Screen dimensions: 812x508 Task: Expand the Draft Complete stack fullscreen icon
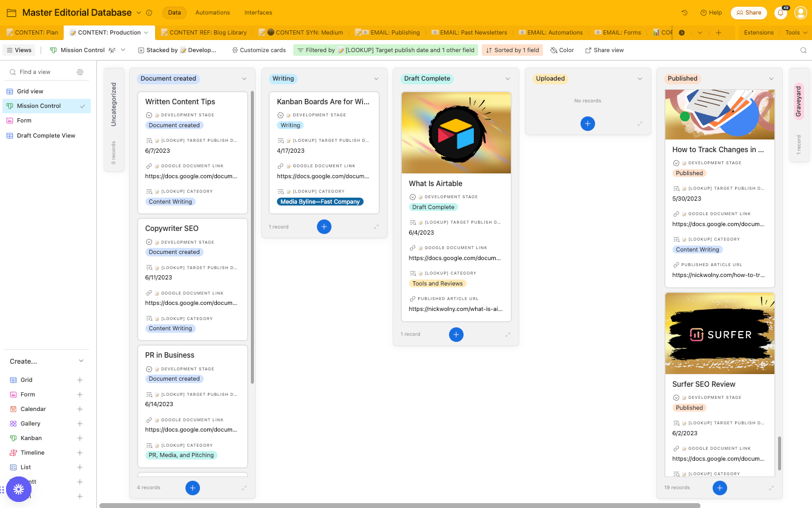pos(508,334)
